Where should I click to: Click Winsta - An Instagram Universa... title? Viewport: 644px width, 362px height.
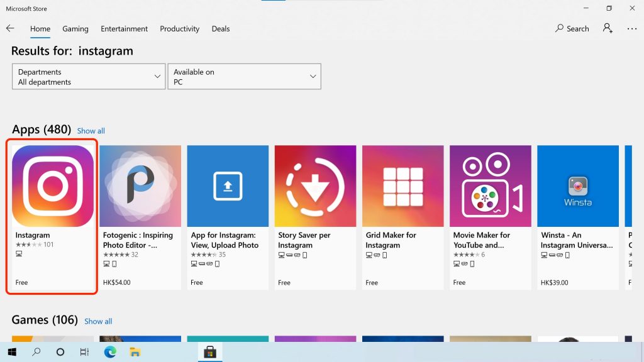(577, 240)
